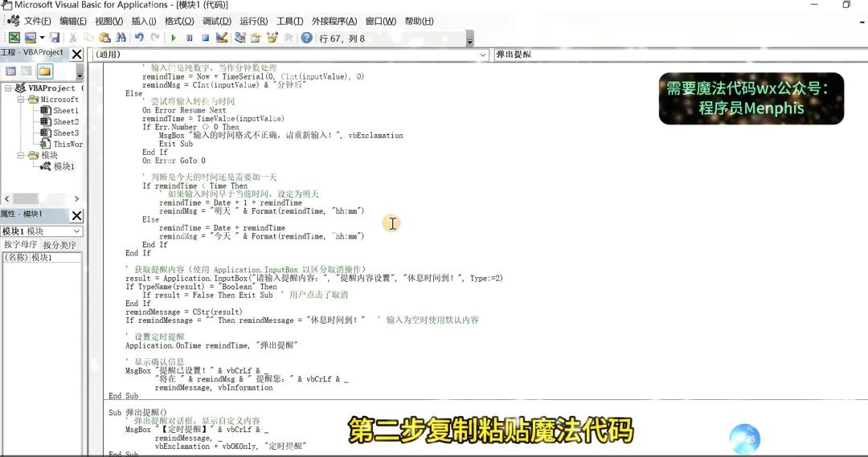Open VBA Help question mark icon
Image resolution: width=868 pixels, height=457 pixels.
pyautogui.click(x=306, y=38)
